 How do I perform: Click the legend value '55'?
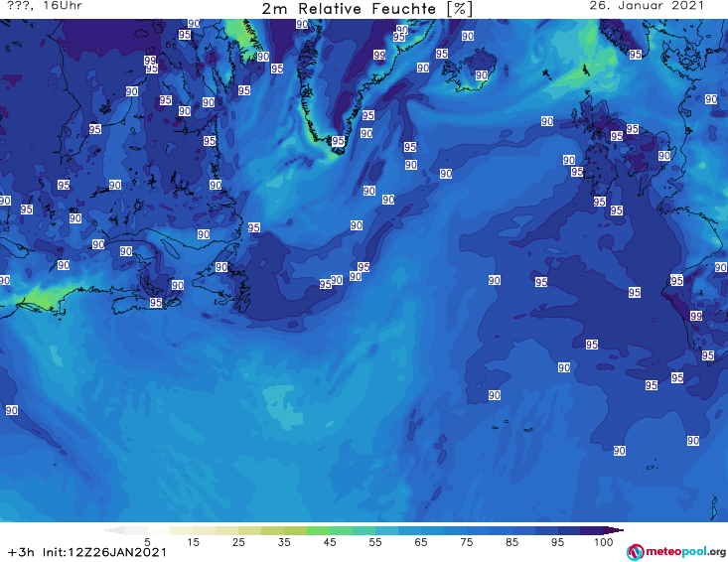coord(375,542)
